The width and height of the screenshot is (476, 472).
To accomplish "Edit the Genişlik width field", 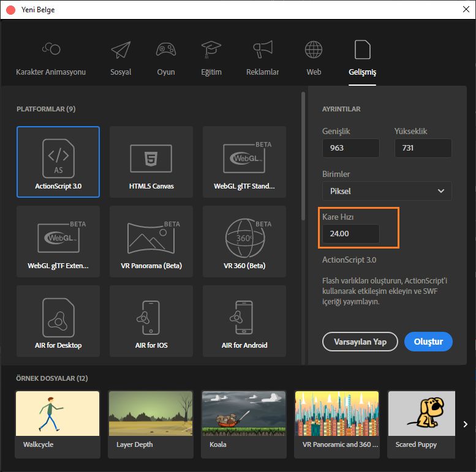I will [x=350, y=148].
